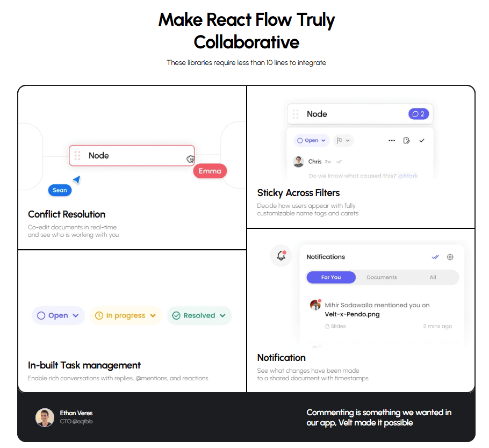The image size is (489, 448).
Task: Click the Slides file icon in the notification
Action: (327, 327)
